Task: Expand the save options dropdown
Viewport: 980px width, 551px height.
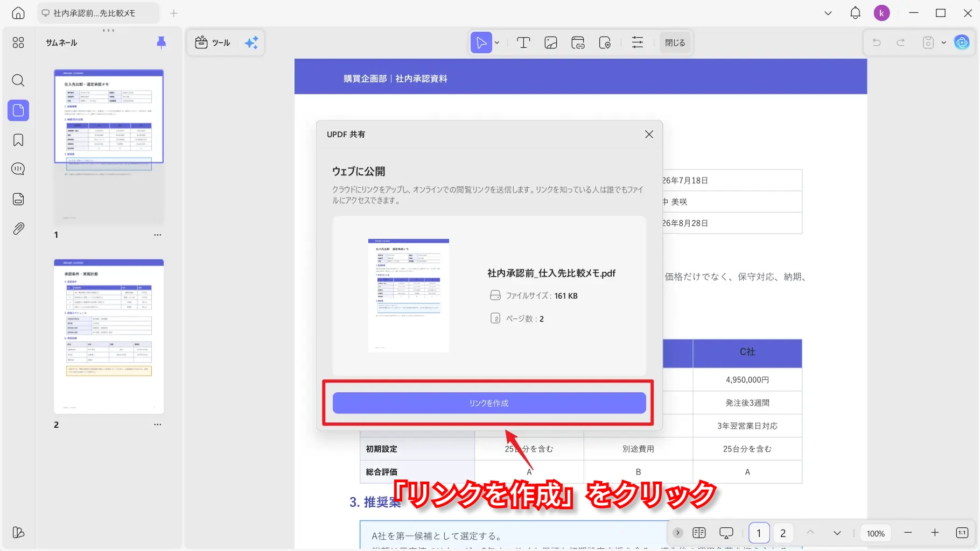Action: [x=943, y=43]
